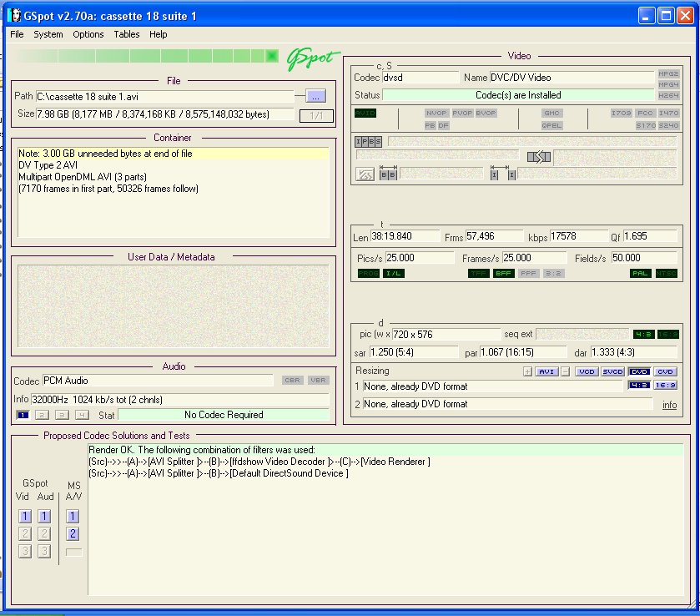
Task: Click the I/L interlaced indicator
Action: 394,274
